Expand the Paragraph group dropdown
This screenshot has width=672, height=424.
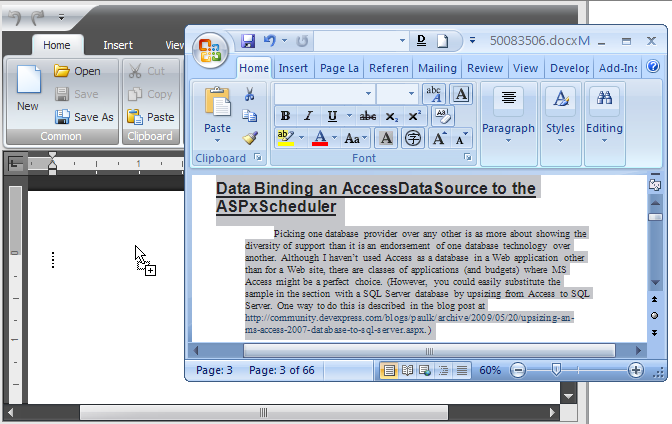tap(508, 141)
